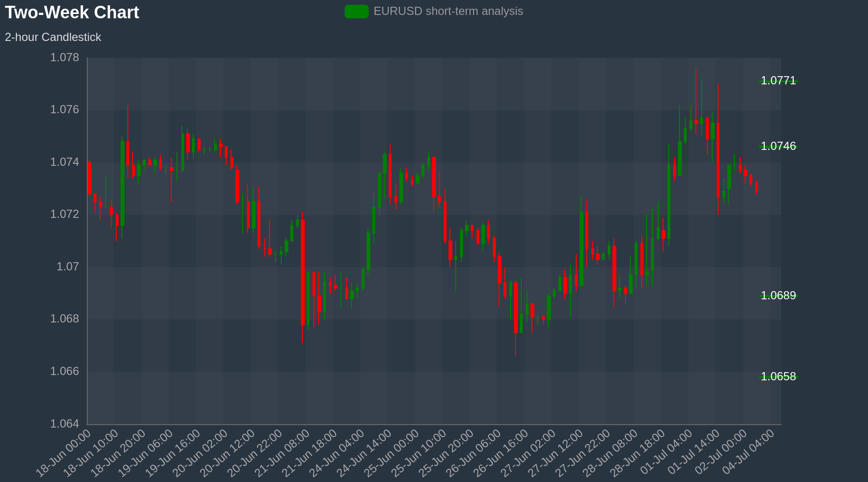Click the 24-Jun 04:00 x-axis label
Screen dimensions: 868x482
(x=337, y=454)
